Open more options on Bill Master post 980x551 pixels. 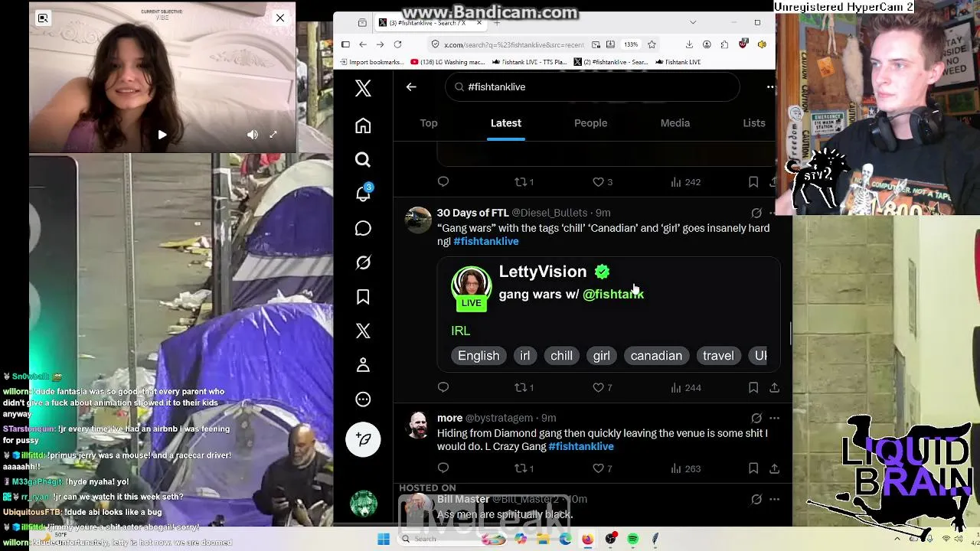coord(774,499)
